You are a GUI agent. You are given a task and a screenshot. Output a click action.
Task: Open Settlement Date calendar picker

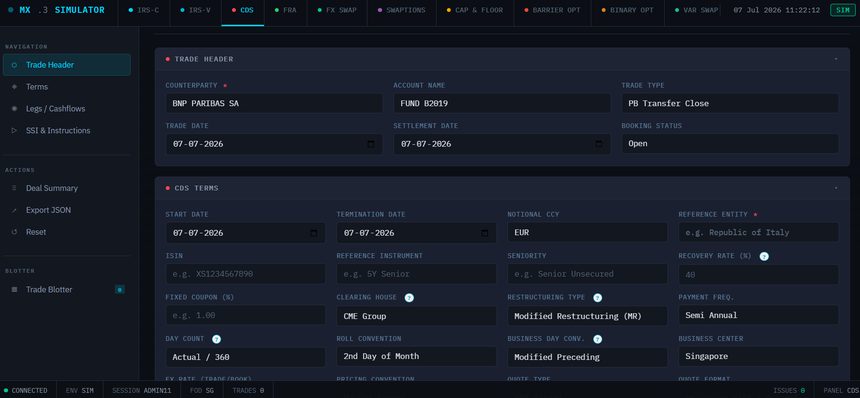pyautogui.click(x=598, y=144)
